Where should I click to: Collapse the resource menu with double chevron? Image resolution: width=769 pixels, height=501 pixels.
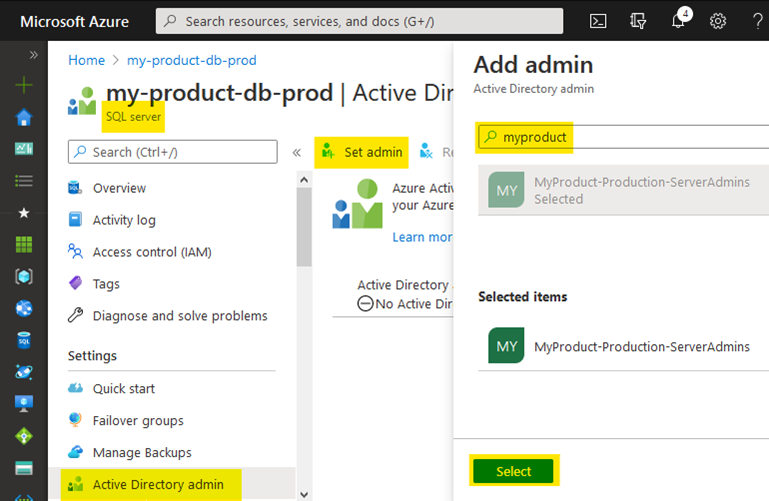[x=296, y=152]
